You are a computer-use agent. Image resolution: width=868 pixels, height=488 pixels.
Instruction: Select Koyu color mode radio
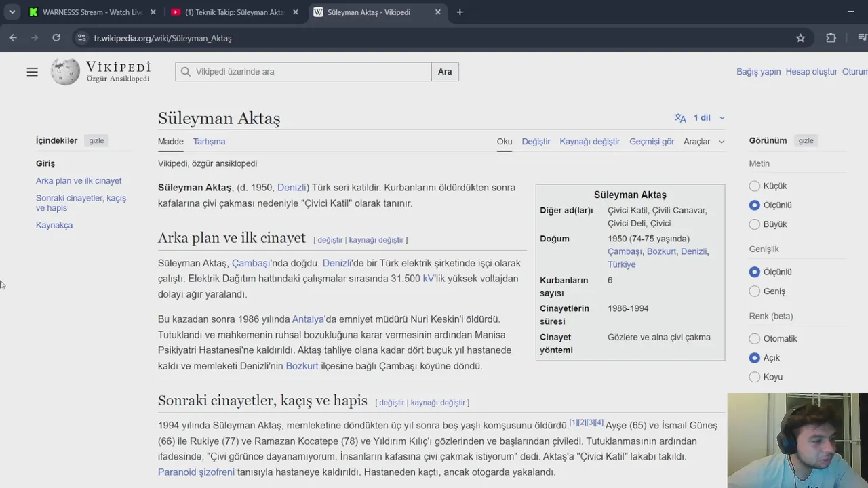coord(754,377)
